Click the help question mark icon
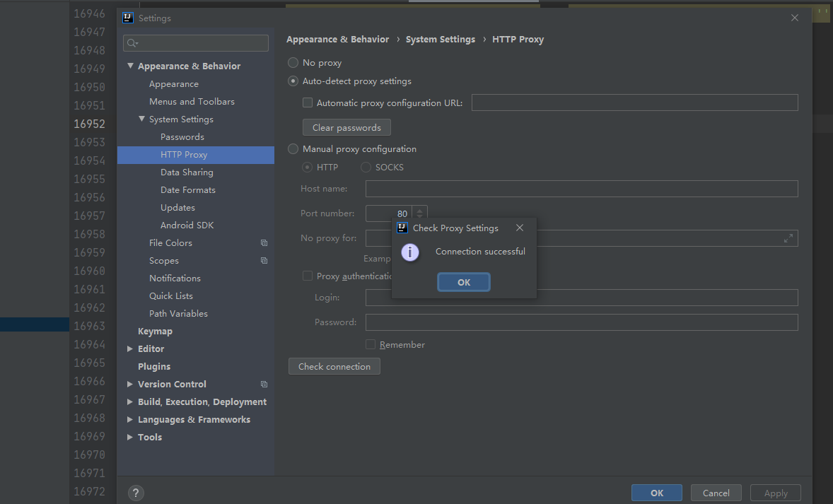 136,493
